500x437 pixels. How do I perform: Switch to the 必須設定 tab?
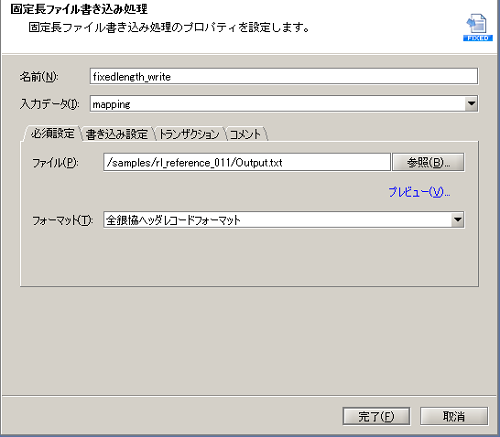pos(52,134)
